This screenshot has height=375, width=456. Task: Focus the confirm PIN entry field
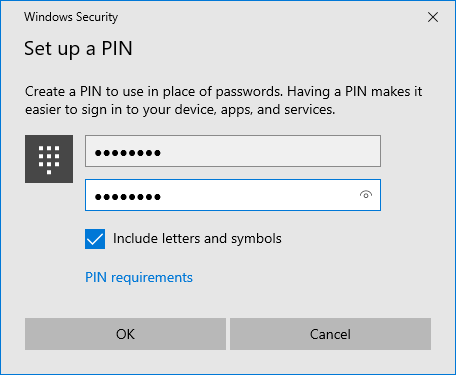click(x=233, y=195)
